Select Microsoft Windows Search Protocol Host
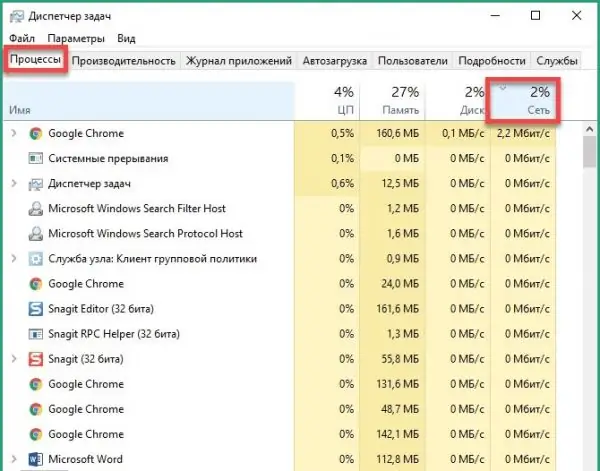600x471 pixels. [x=145, y=233]
